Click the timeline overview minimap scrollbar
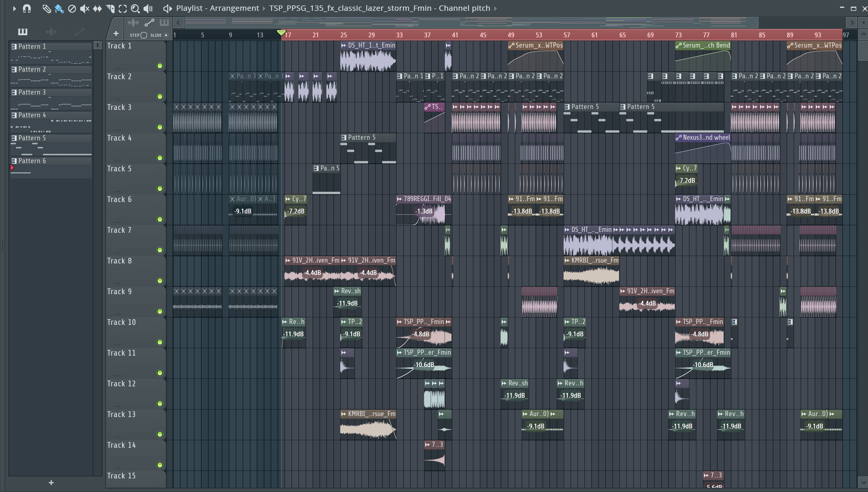The height and width of the screenshot is (492, 868). point(471,23)
